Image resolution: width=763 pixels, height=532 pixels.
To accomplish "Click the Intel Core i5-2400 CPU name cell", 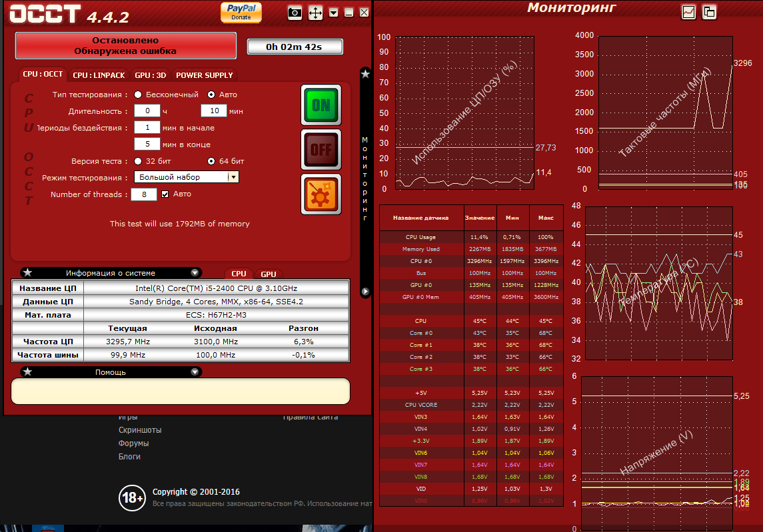I will click(216, 288).
